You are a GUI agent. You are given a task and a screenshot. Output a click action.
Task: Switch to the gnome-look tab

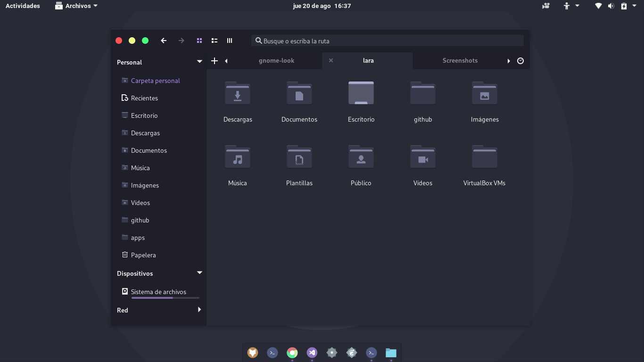[x=276, y=60]
